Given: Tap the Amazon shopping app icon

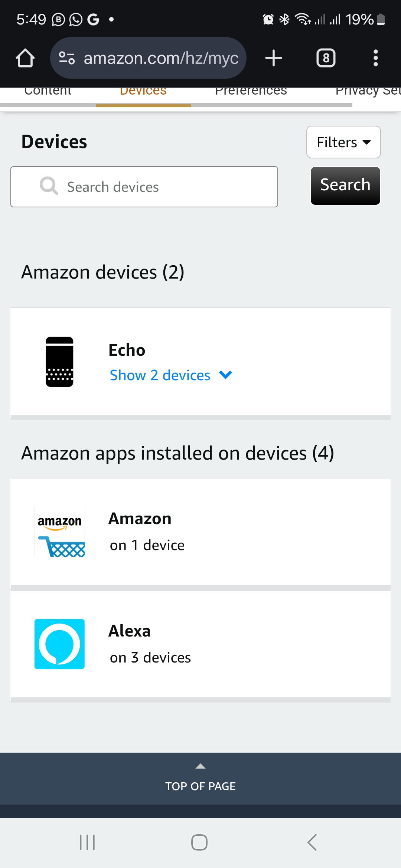Looking at the screenshot, I should pyautogui.click(x=59, y=532).
